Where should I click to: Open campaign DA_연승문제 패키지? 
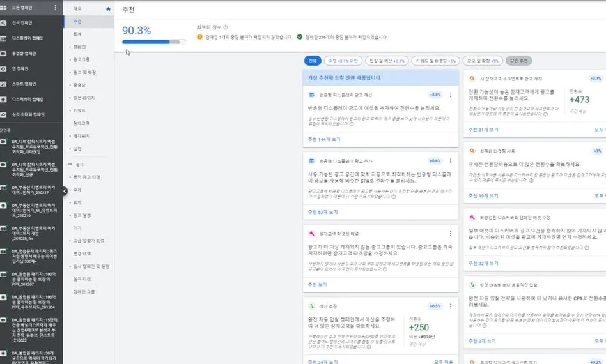35,256
